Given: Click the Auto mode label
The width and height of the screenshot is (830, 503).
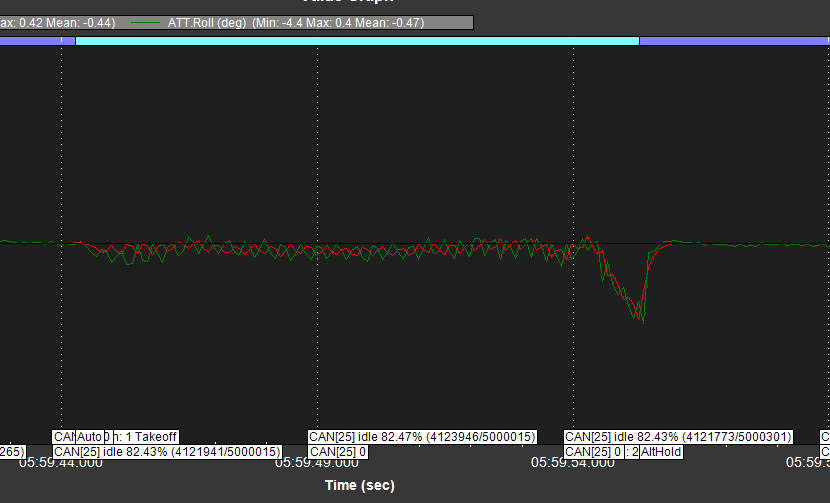Looking at the screenshot, I should click(x=89, y=437).
